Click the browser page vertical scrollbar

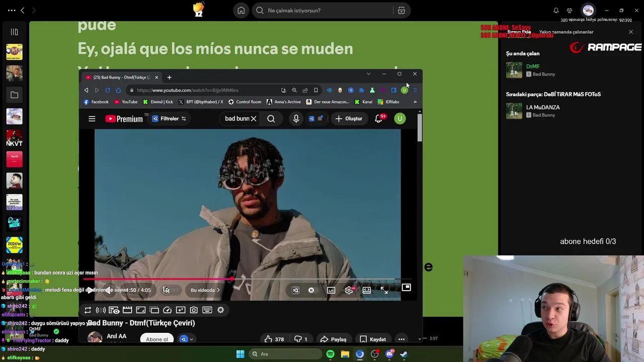[x=420, y=128]
